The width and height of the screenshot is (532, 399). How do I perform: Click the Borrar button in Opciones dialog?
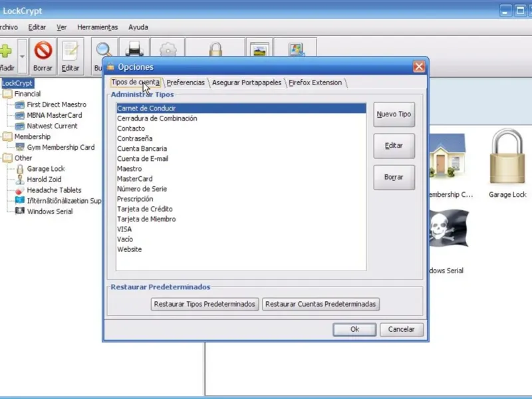[394, 177]
